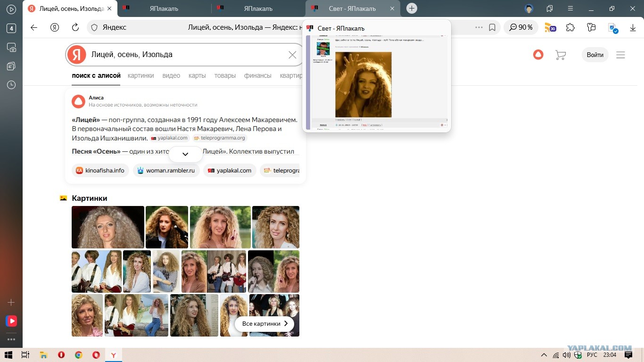Open yaplakal.com chip beside woman.rambler.ru
The height and width of the screenshot is (362, 644).
230,170
